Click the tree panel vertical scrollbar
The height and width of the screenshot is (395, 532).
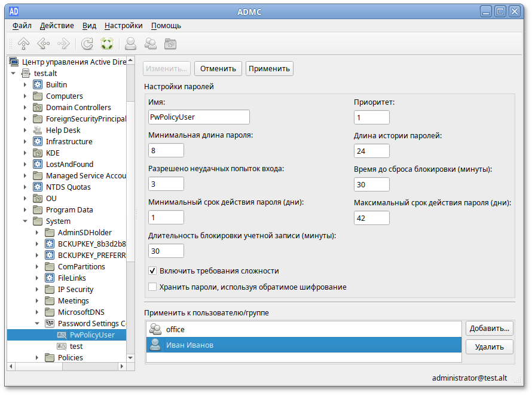(131, 209)
